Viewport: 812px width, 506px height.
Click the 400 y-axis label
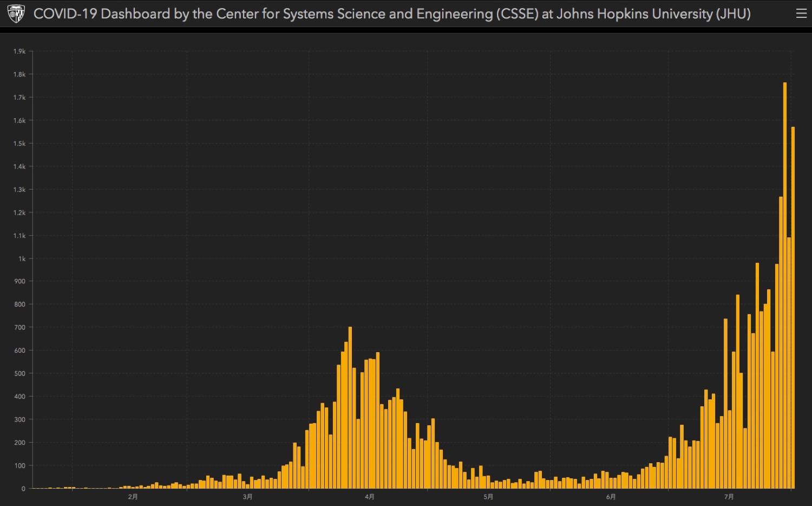click(x=20, y=397)
